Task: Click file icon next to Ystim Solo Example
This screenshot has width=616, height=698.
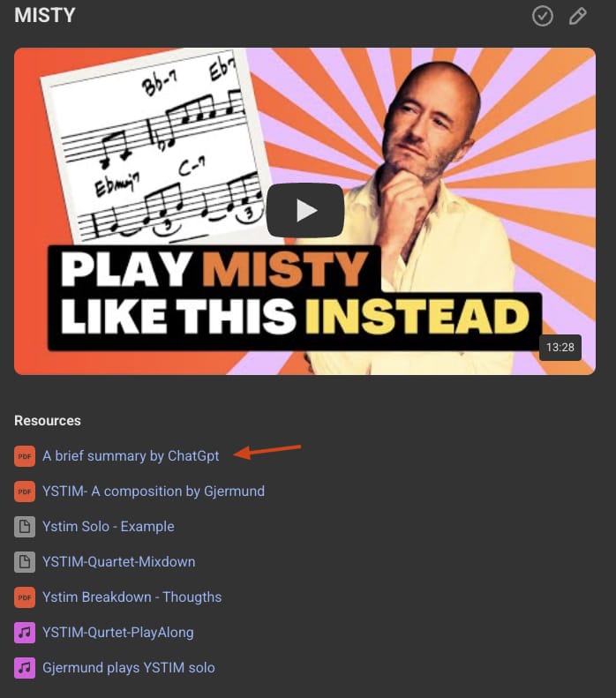Action: (x=25, y=527)
